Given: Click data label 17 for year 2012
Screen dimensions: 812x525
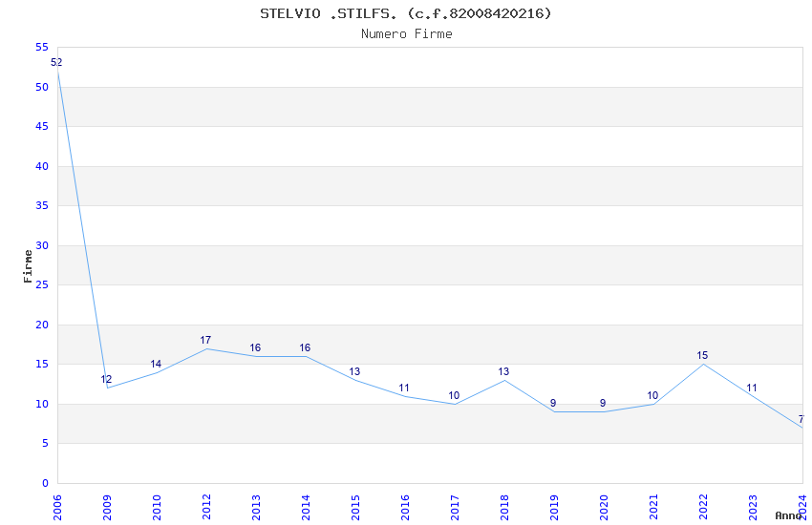Looking at the screenshot, I should [x=205, y=340].
